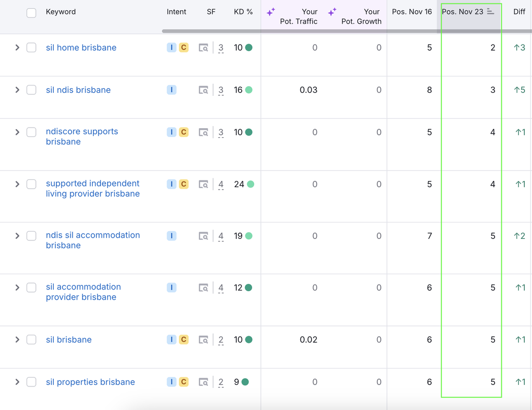Click KD green dot for sil home brisbane
532x410 pixels.
click(x=249, y=48)
